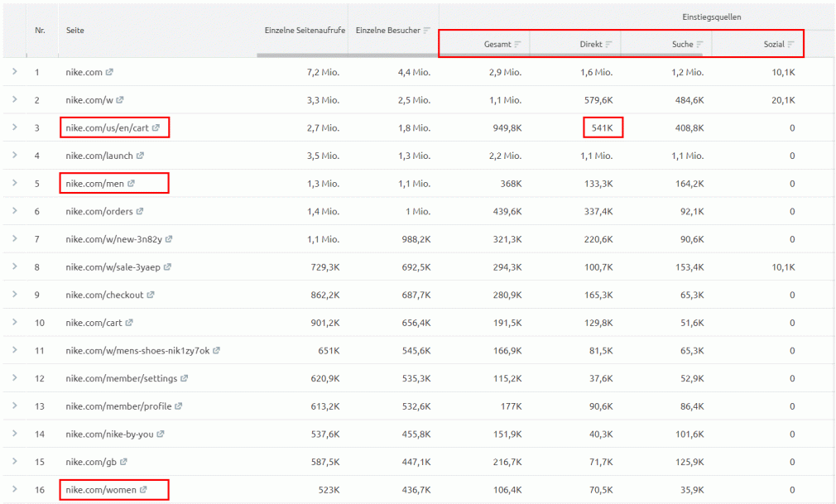This screenshot has height=504, width=836.
Task: Select the 37,6K Direkt value
Action: [x=602, y=379]
